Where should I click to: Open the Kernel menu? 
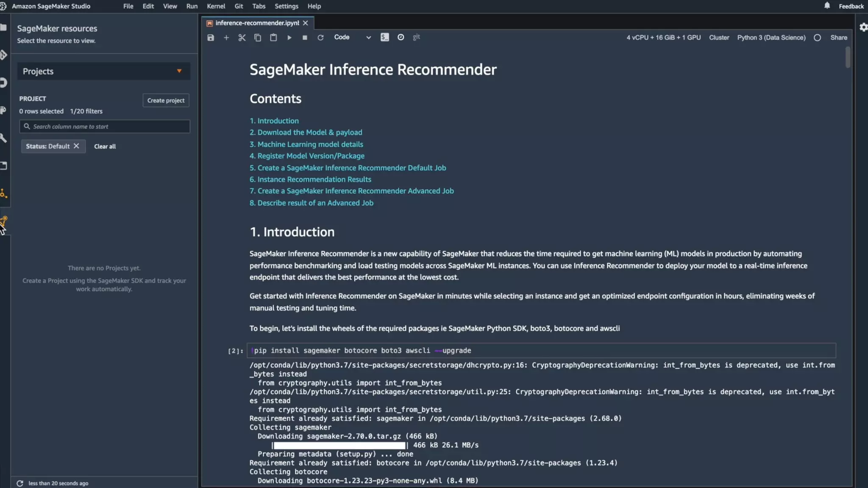point(216,6)
